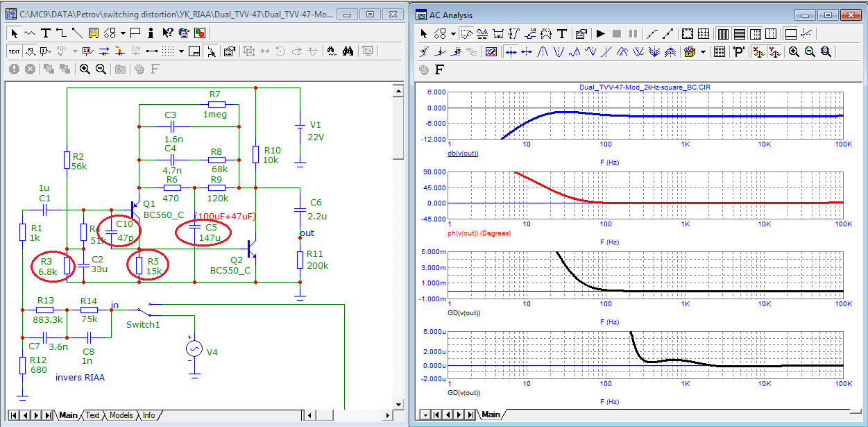Expand the grid options dropdown arrow

pyautogui.click(x=181, y=51)
